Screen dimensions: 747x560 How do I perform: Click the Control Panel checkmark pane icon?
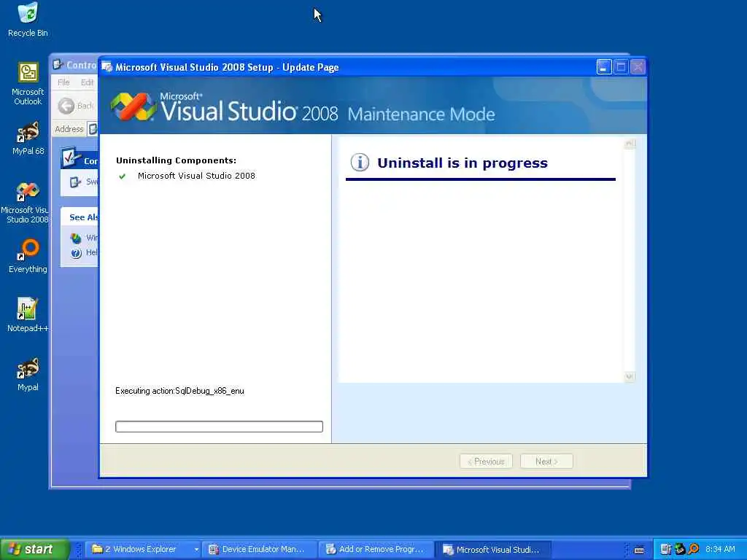71,157
